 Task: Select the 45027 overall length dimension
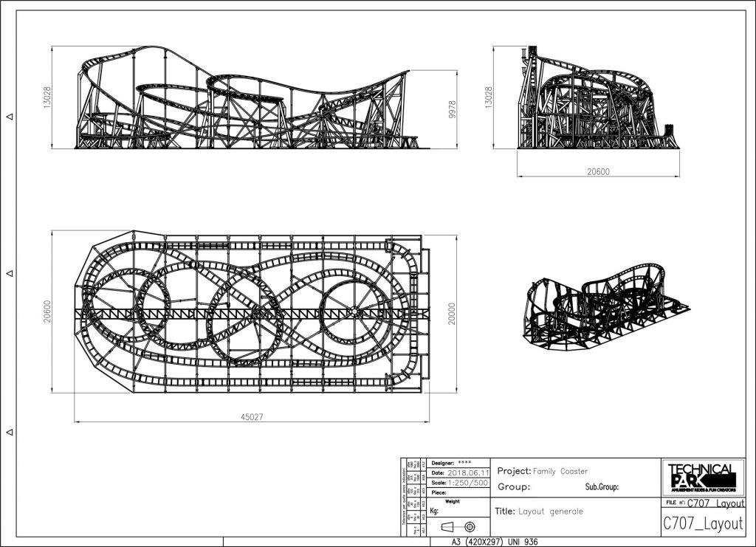251,416
